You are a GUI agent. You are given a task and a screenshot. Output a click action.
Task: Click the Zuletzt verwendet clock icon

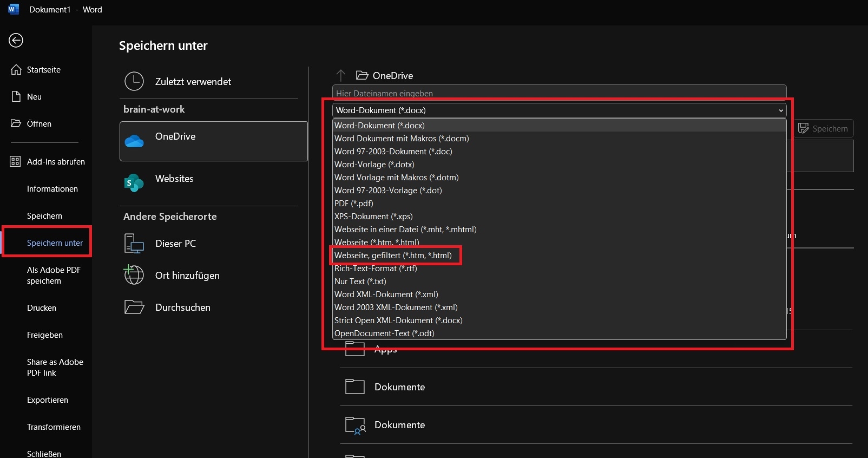134,81
